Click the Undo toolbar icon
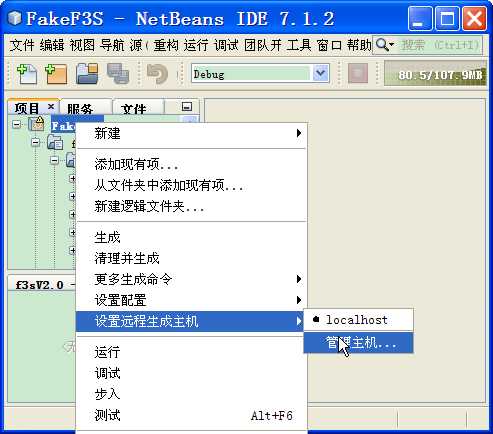 pyautogui.click(x=157, y=74)
